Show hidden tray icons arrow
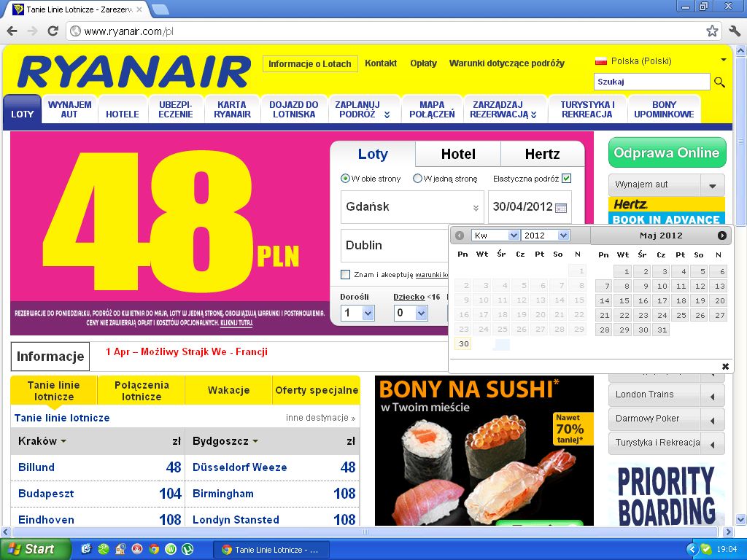Screen dimensions: 747x560 click(692, 550)
